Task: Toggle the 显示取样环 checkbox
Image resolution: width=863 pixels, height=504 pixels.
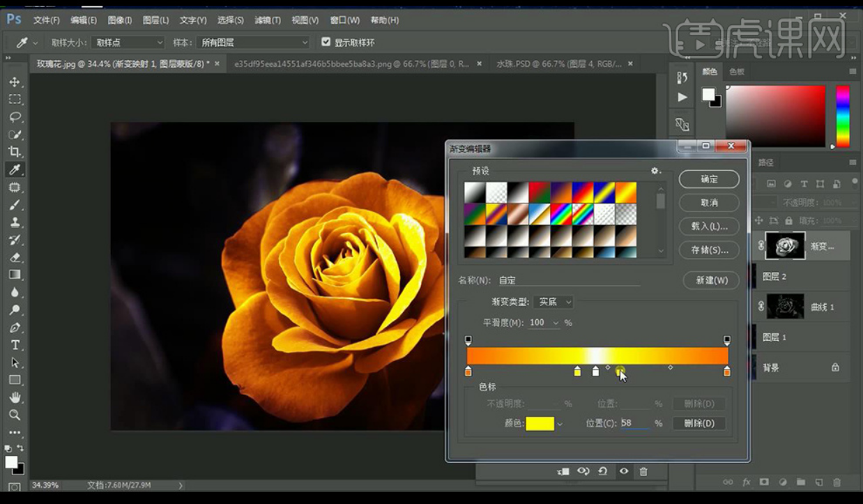Action: (x=326, y=42)
